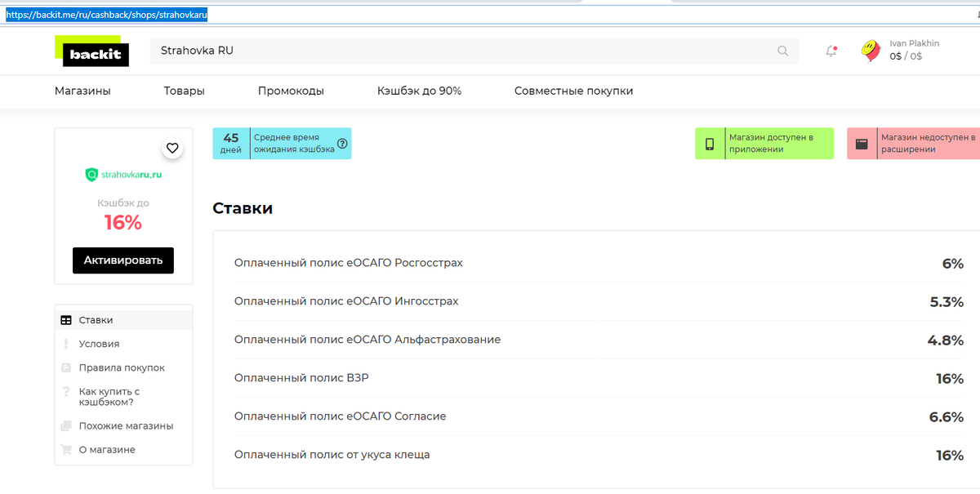Click the 5.3% rate value
Image resolution: width=980 pixels, height=494 pixels.
click(947, 302)
